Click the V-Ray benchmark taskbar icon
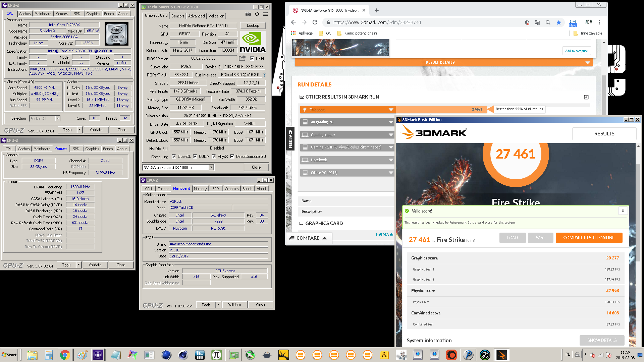The height and width of the screenshot is (362, 644). tap(485, 355)
